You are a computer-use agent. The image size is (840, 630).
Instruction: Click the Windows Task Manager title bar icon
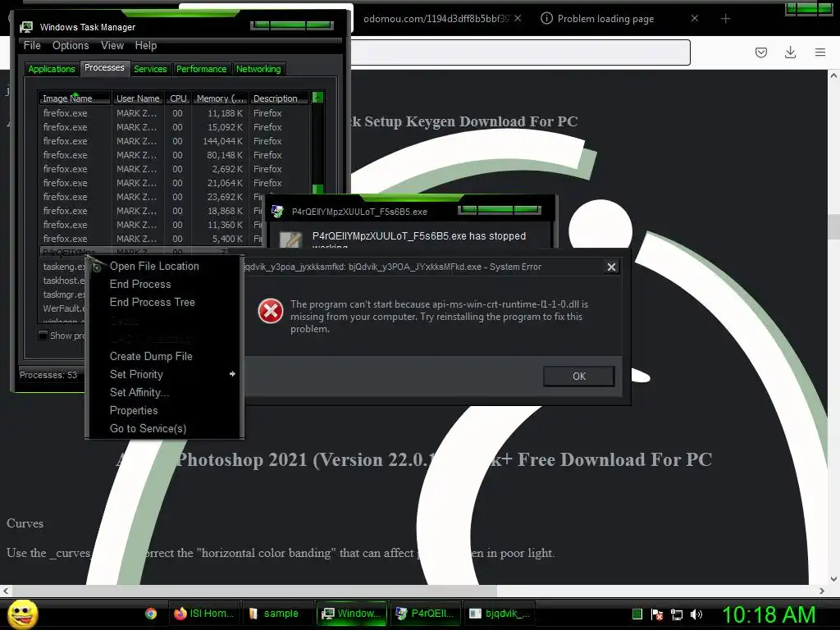coord(26,27)
